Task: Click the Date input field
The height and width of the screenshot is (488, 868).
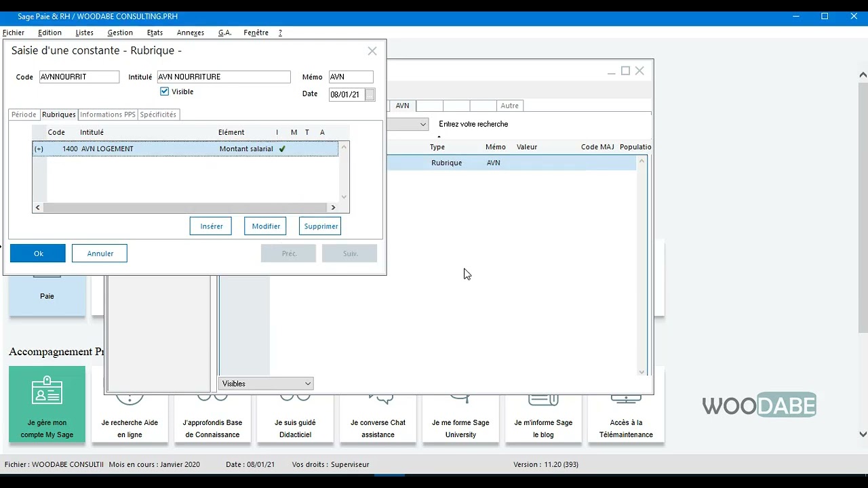Action: coord(347,95)
